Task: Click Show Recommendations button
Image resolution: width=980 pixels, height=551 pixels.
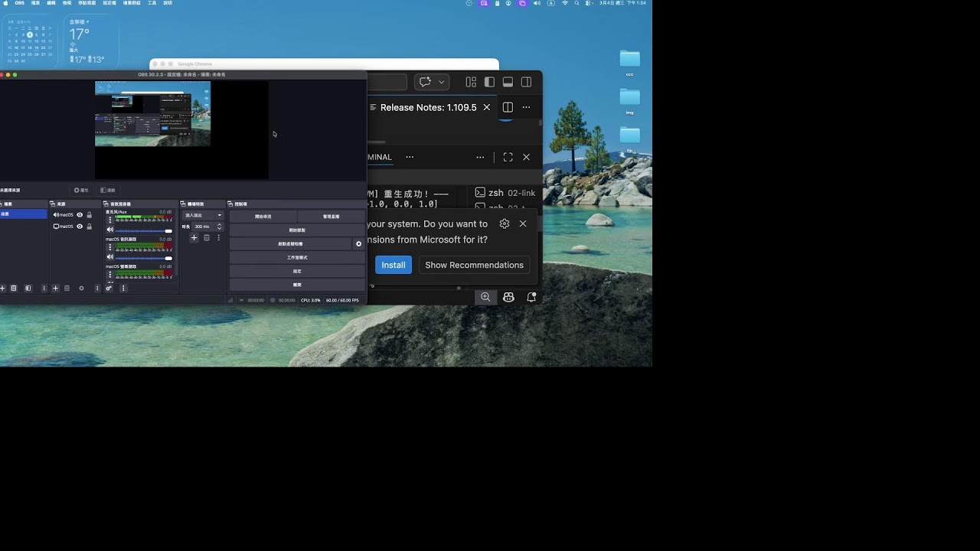Action: pyautogui.click(x=474, y=265)
